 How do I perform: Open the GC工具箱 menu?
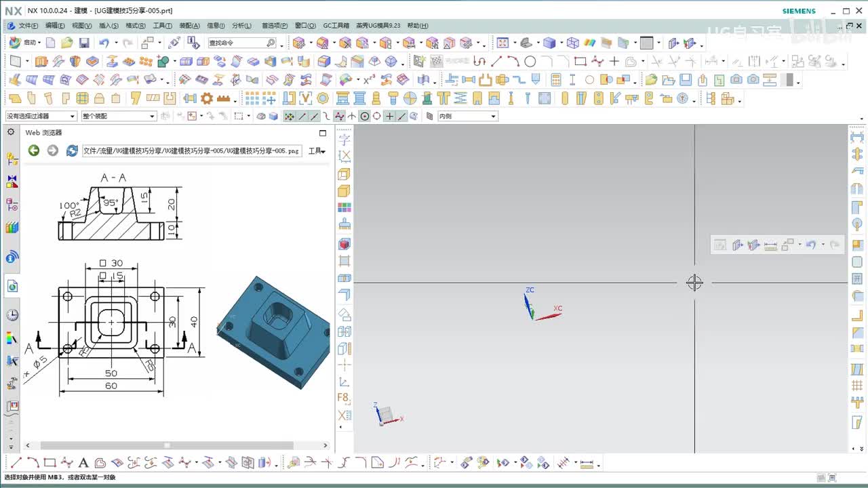coord(336,26)
